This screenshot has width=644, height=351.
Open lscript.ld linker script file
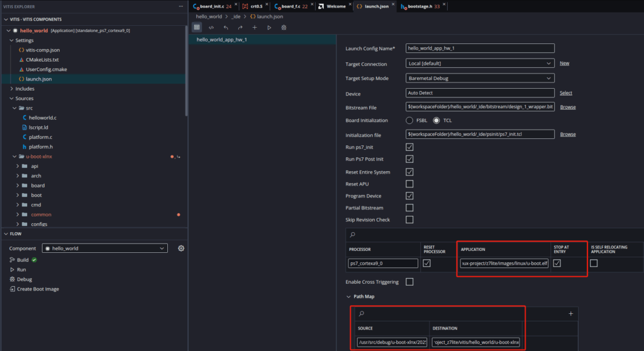pos(38,128)
